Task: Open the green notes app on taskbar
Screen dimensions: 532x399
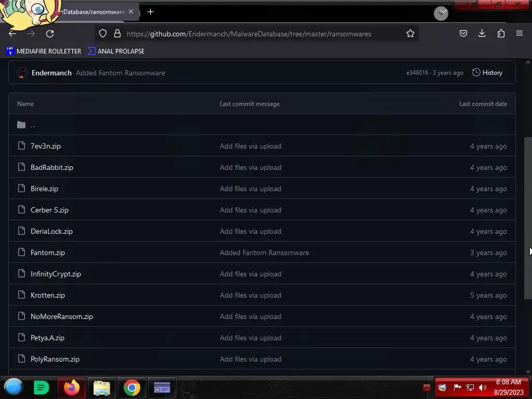Action: coord(42,388)
